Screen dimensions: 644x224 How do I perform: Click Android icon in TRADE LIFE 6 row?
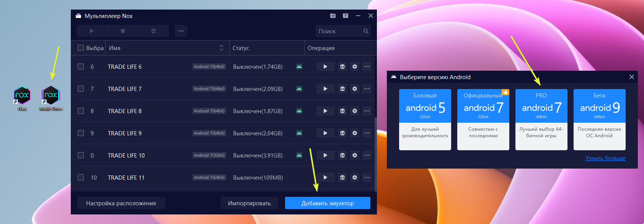pos(299,67)
